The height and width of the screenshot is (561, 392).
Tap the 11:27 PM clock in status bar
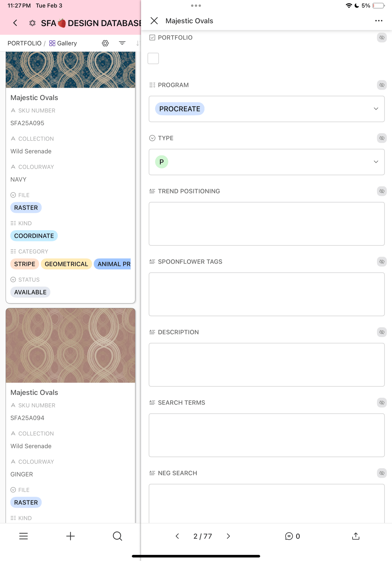[x=19, y=6]
